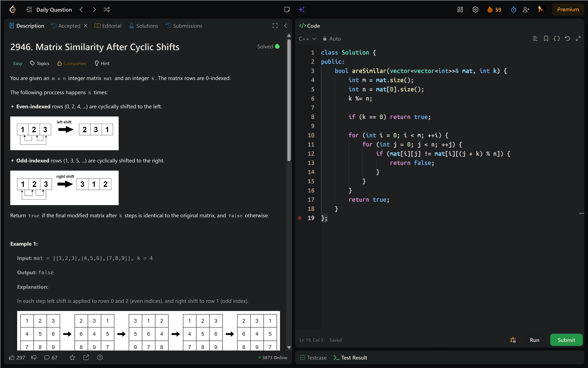Shuffle to a random question
Screen dimensions: 588x368
click(x=106, y=10)
